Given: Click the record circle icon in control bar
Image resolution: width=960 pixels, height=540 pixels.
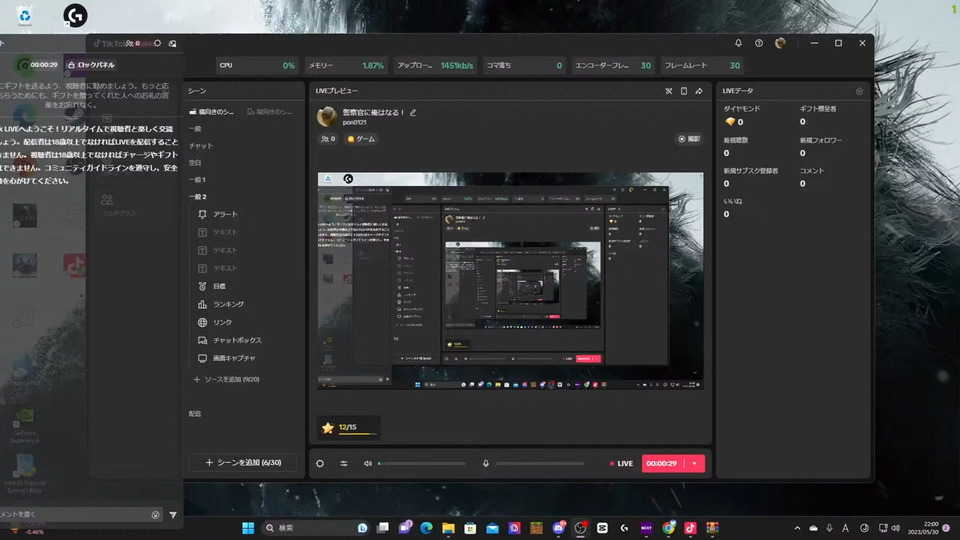Looking at the screenshot, I should 320,464.
